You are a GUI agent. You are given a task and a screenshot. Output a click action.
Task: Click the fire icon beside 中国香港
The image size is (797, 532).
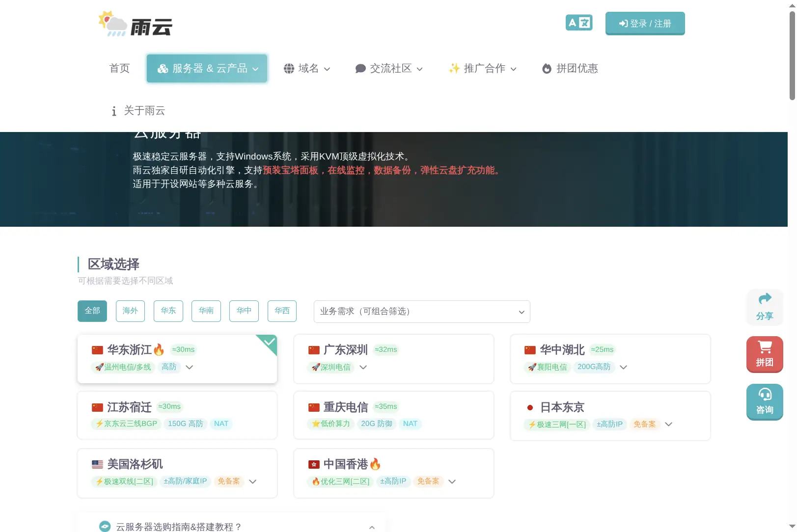coord(375,464)
